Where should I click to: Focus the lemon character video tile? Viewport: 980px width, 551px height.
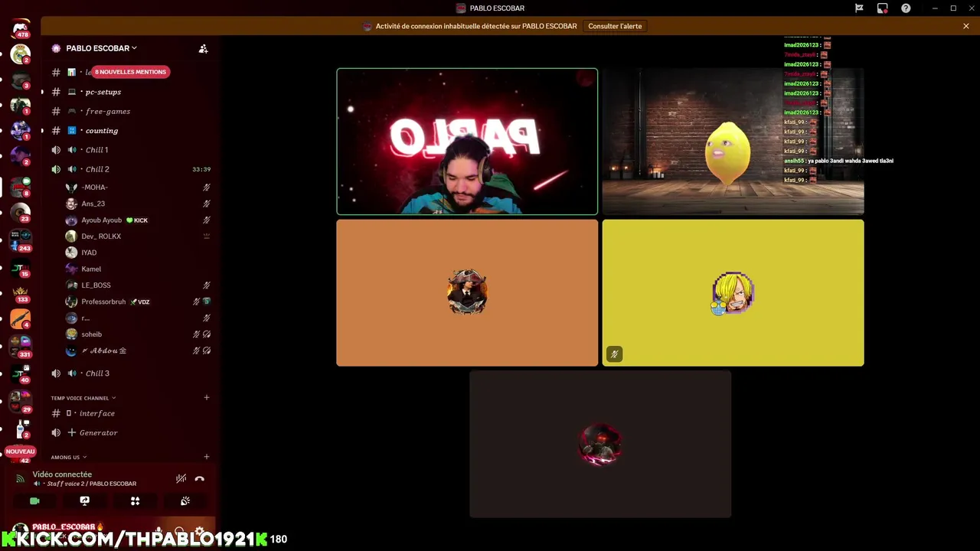click(733, 142)
